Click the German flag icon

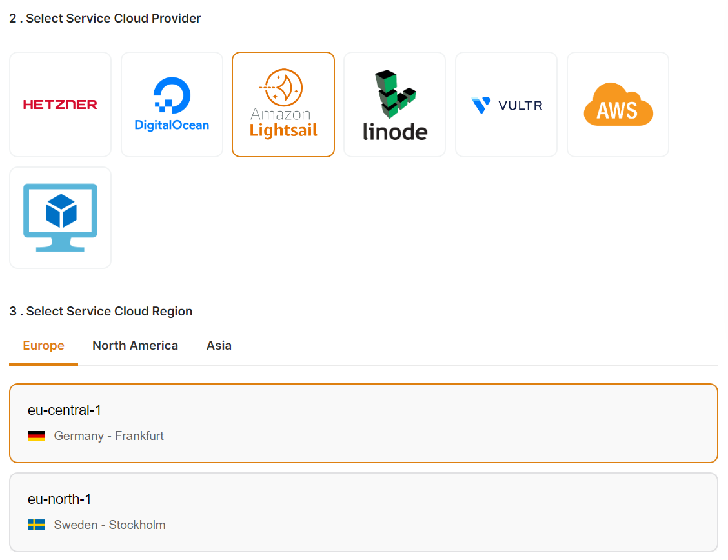[36, 436]
